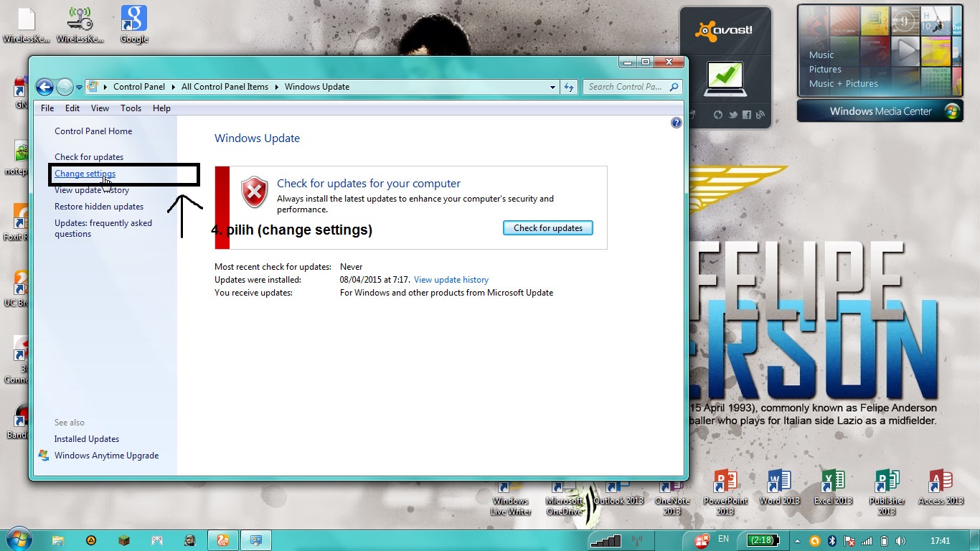This screenshot has height=551, width=980.
Task: Click avast gadget update refresh icon
Action: coord(718,115)
